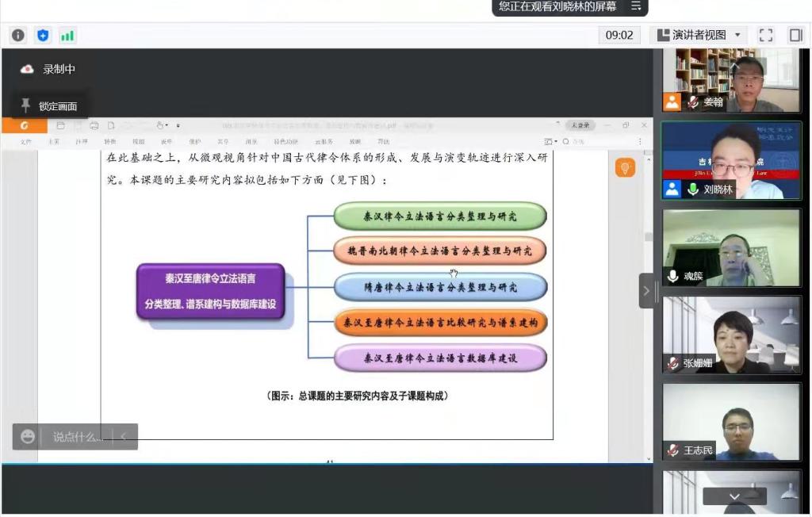Open the 演讲者视图 view dropdown
Screen dimensions: 812x517
click(699, 35)
